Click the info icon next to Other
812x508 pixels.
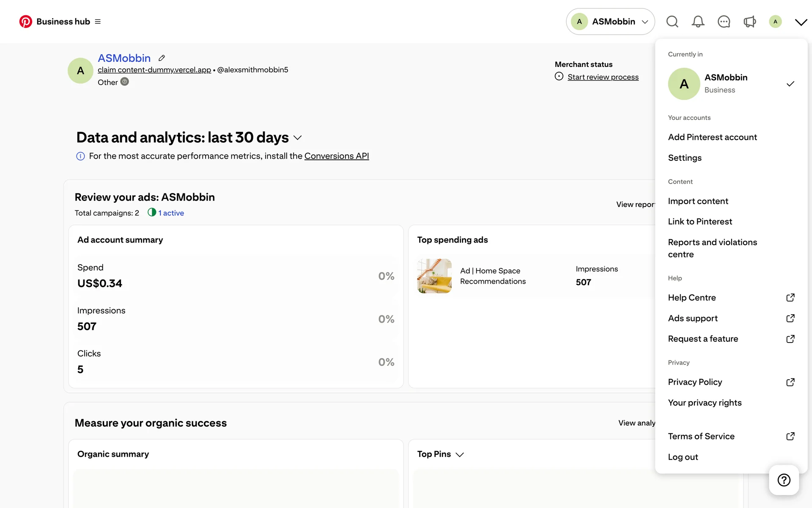pos(124,82)
